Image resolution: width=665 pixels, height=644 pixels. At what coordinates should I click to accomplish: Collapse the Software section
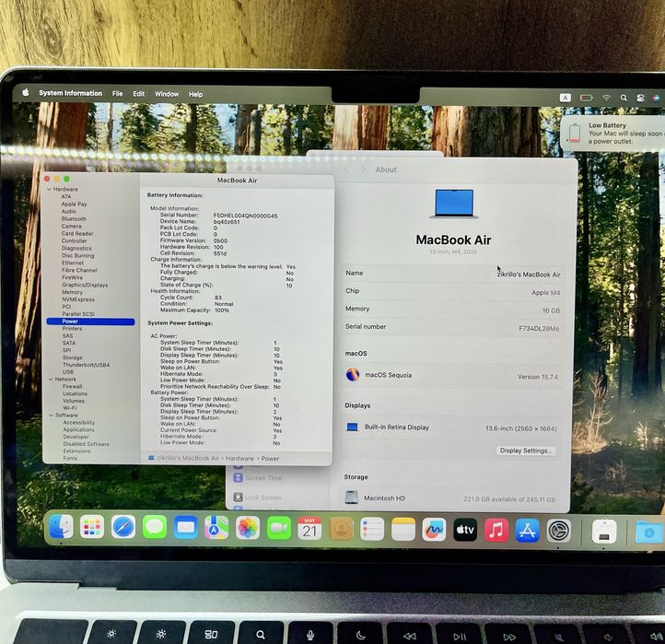[52, 416]
